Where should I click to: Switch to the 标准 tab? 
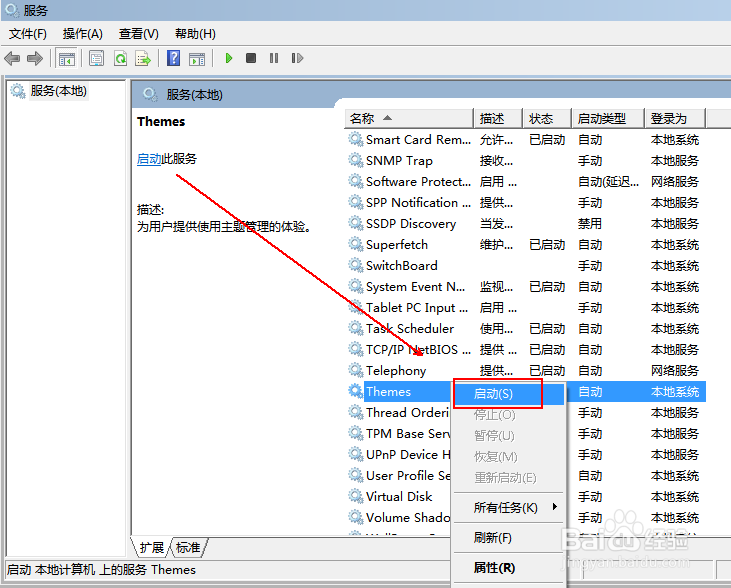pos(188,547)
